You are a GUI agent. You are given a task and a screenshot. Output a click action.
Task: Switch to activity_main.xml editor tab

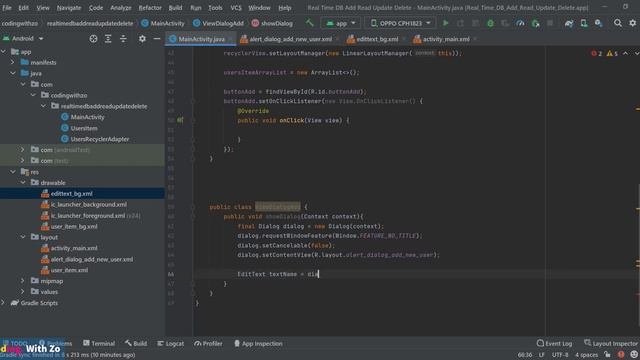pos(446,39)
